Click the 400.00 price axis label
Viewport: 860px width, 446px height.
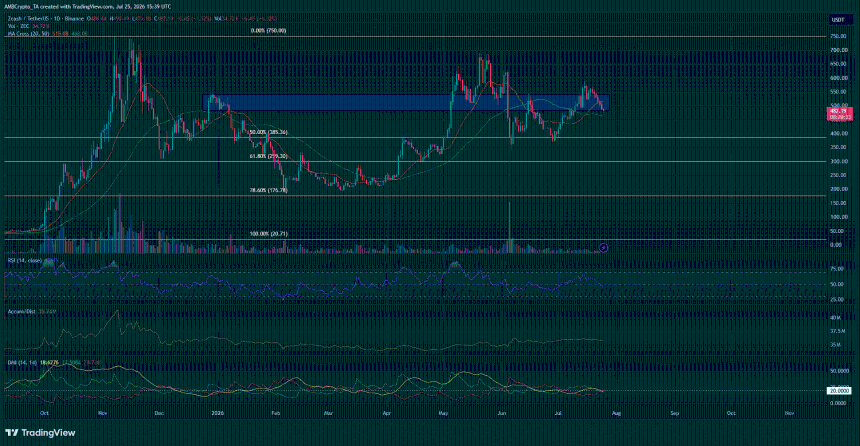pos(838,133)
